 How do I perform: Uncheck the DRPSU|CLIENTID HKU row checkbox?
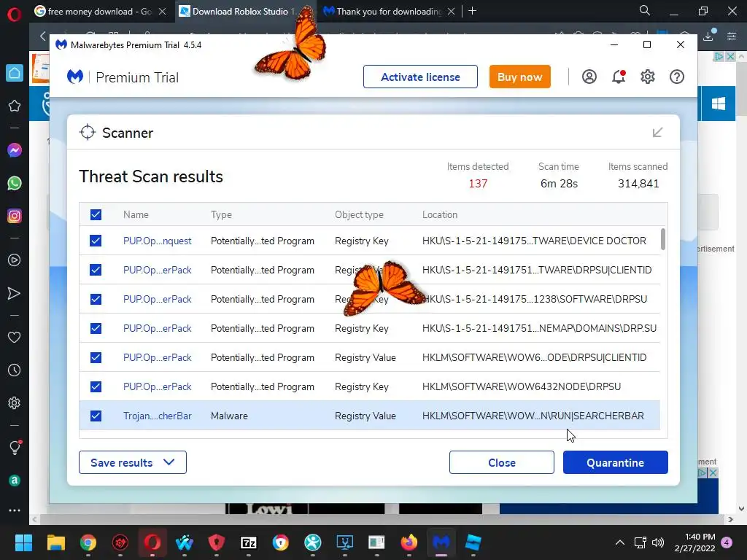click(96, 270)
